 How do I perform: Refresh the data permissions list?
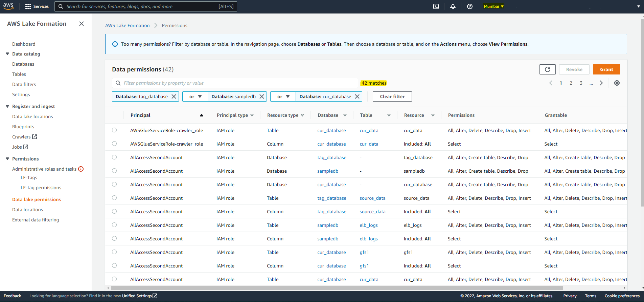click(548, 69)
